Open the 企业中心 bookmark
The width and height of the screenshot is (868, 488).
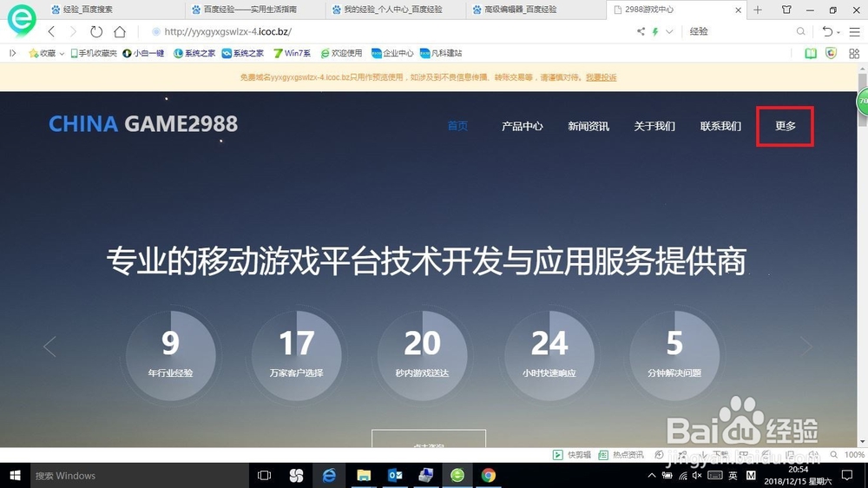392,53
